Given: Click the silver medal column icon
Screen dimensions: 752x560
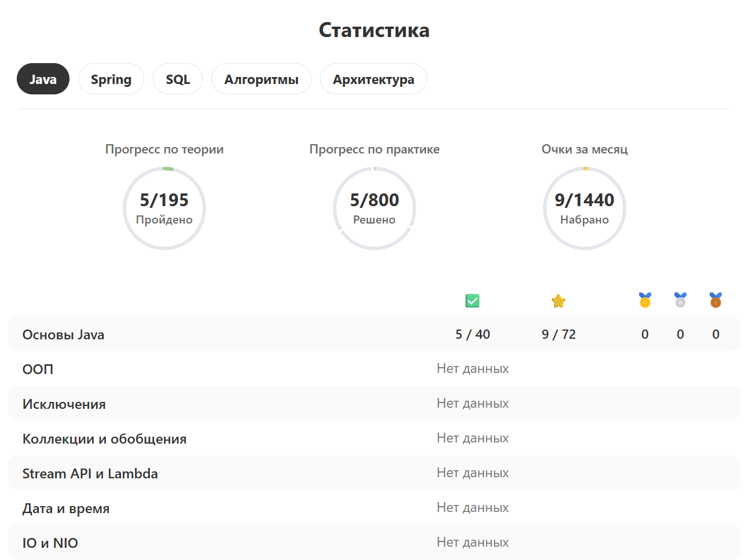Looking at the screenshot, I should pyautogui.click(x=680, y=300).
